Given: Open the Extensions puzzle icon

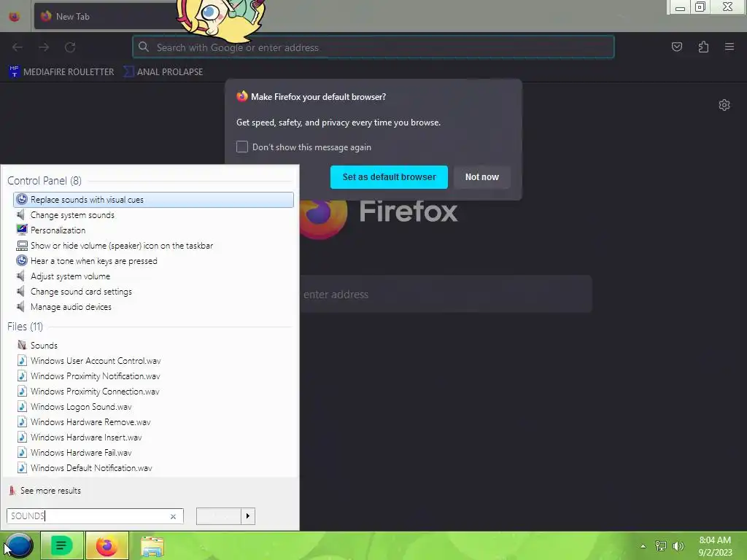Looking at the screenshot, I should [x=703, y=47].
